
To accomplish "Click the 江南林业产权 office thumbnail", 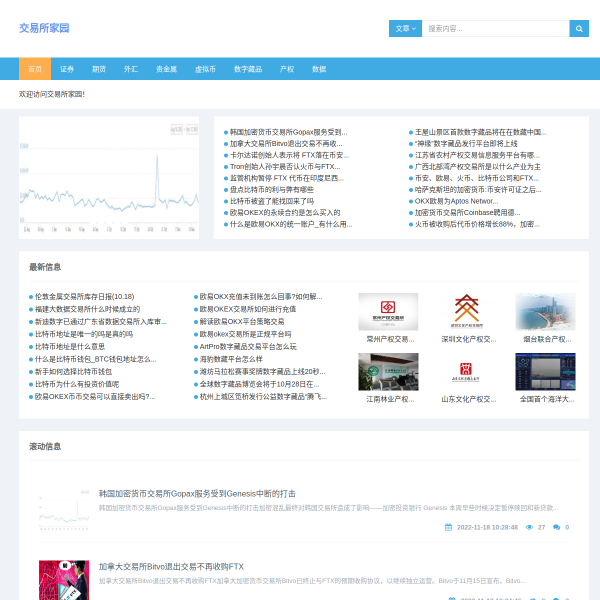I will point(388,372).
